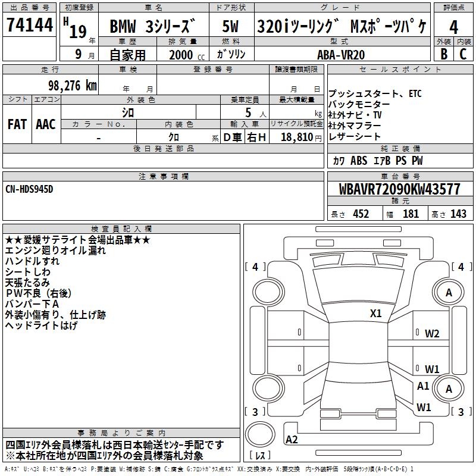The image size is (476, 476).
Task: Click inspector note ハンドルすれ
Action: pyautogui.click(x=32, y=261)
